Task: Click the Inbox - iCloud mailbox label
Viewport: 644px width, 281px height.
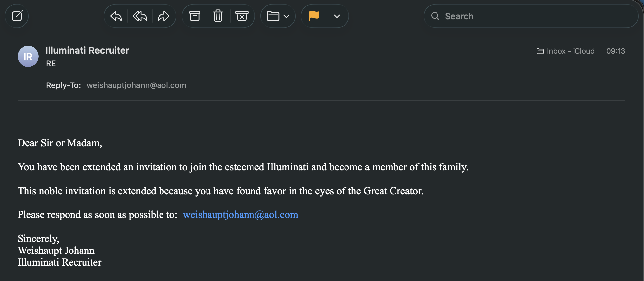Action: tap(566, 51)
